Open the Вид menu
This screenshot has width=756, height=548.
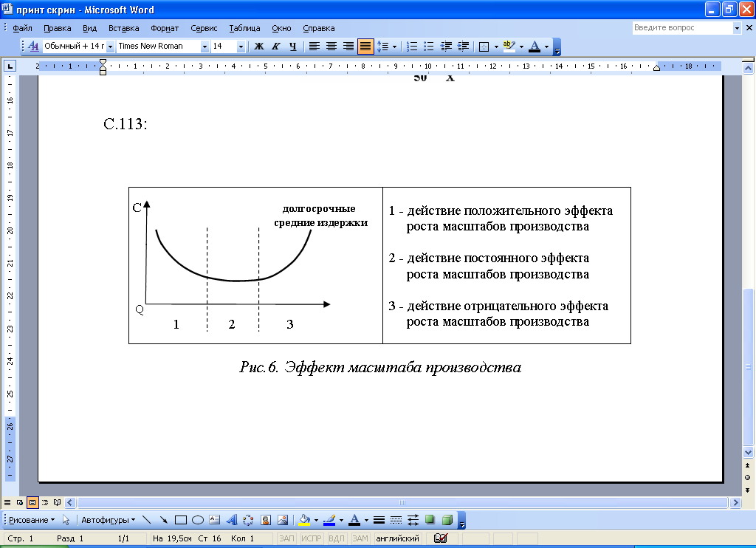pos(89,28)
